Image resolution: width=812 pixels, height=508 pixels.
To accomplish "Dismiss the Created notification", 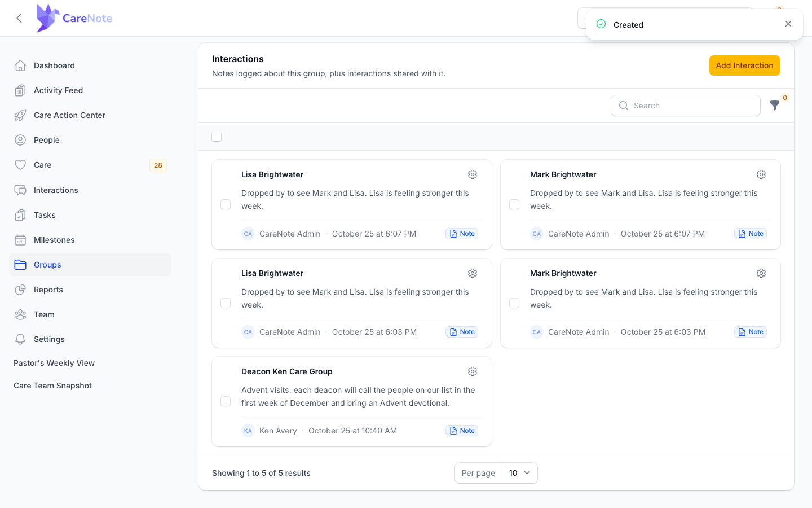I will pos(788,24).
